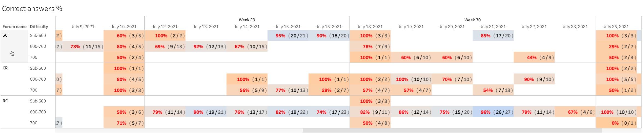The image size is (644, 135).
Task: Click the July 15, 2021 date header
Action: [288, 27]
